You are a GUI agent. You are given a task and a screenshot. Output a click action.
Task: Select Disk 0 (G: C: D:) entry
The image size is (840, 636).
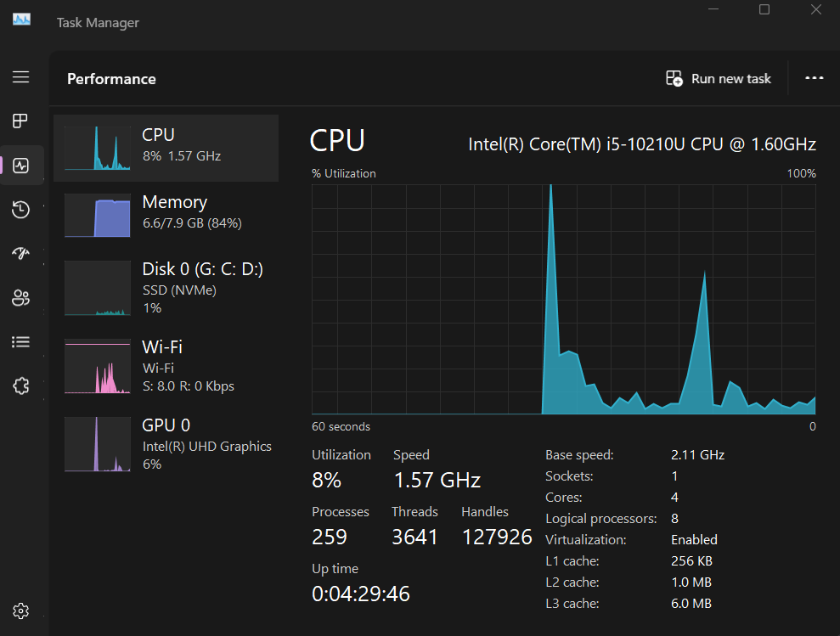[166, 288]
